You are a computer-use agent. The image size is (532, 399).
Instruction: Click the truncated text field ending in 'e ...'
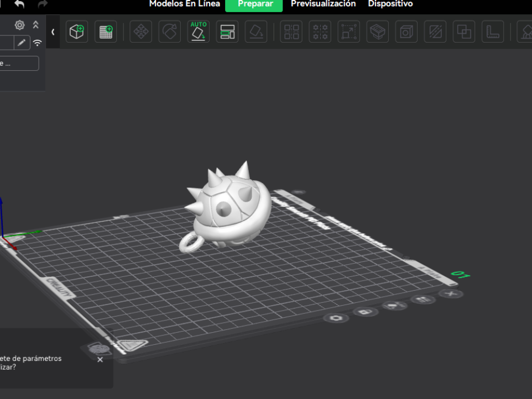coord(19,64)
